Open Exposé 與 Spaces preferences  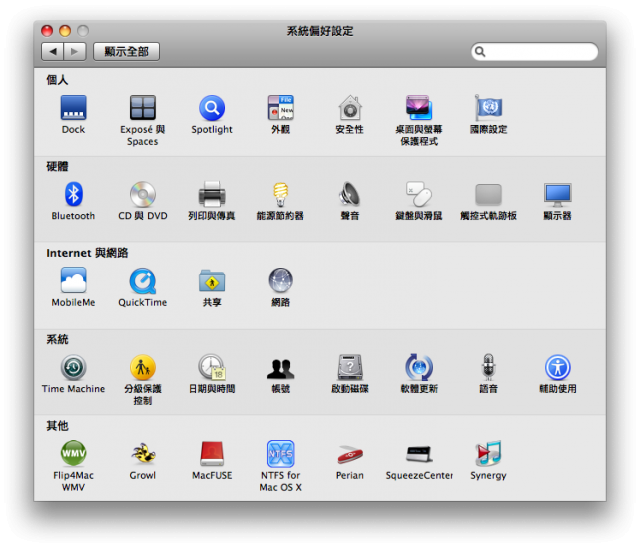coord(142,108)
